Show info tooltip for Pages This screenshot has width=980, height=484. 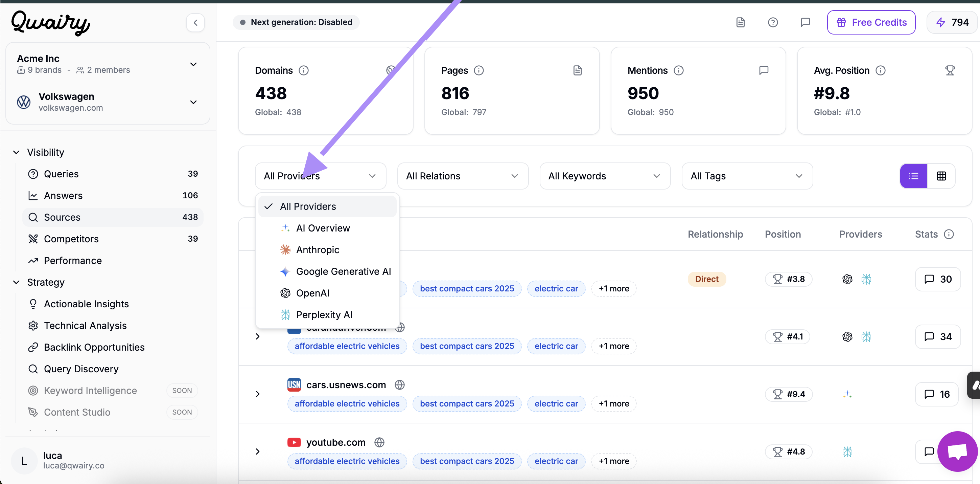(479, 70)
